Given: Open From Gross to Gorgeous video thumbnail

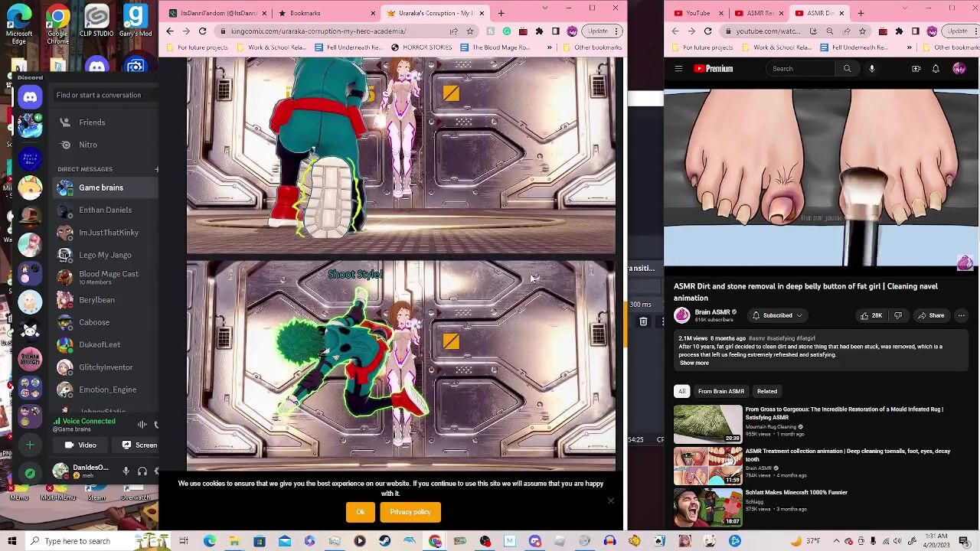Looking at the screenshot, I should [708, 425].
